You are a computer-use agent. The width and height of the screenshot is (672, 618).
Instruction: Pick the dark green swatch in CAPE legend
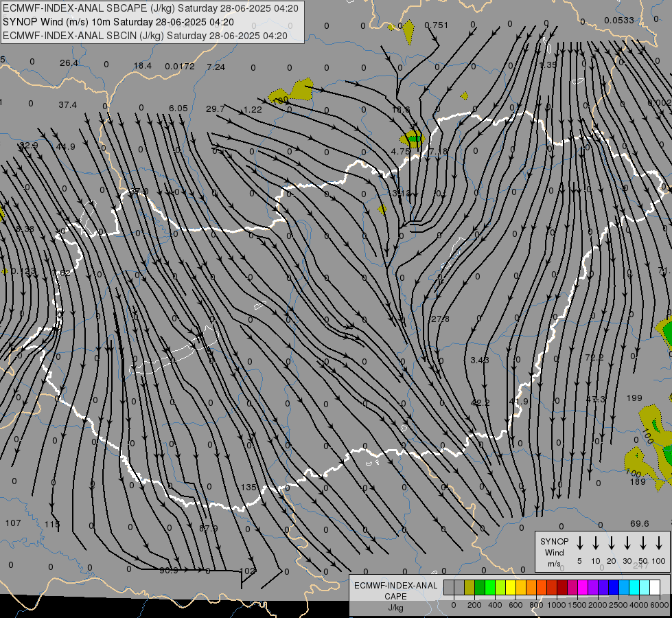[x=480, y=588]
